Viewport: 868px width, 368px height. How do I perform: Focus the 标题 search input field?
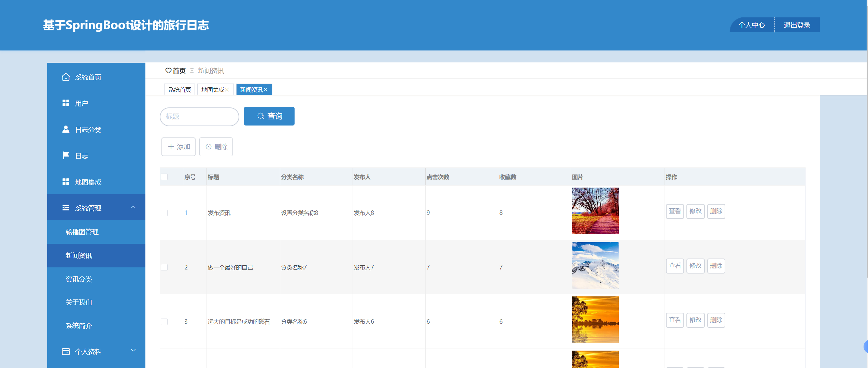coord(199,117)
